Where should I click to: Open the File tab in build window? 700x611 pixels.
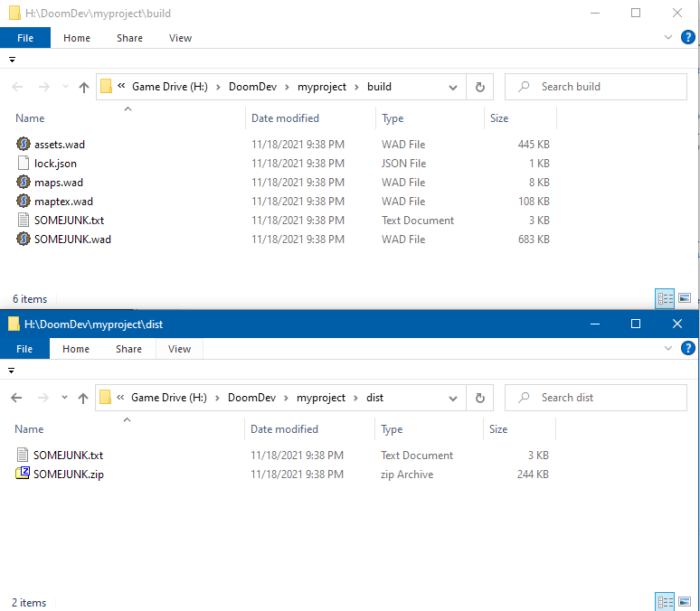click(25, 38)
